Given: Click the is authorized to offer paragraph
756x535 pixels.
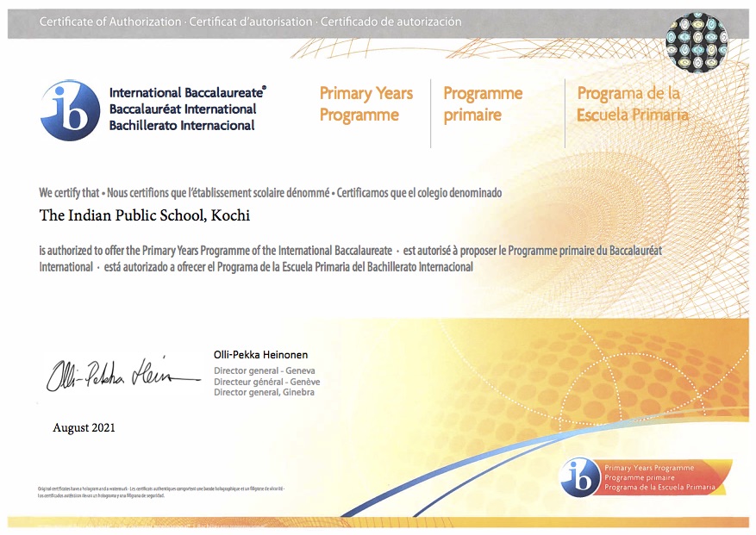Looking at the screenshot, I should click(351, 258).
